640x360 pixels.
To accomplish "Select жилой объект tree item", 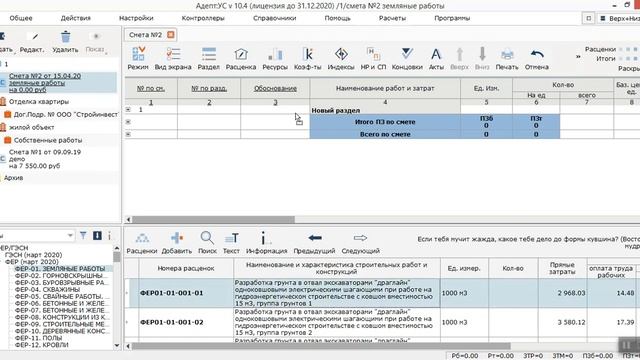I will 31,127.
